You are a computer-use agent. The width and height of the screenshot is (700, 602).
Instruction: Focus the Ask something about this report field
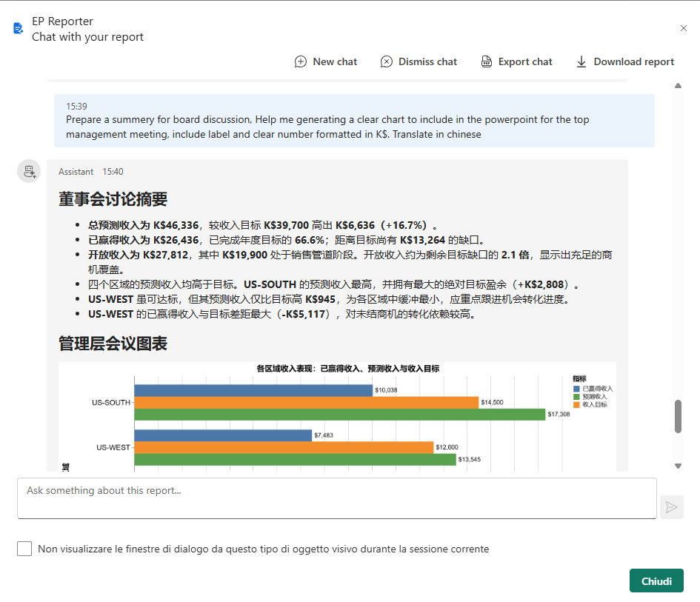(x=336, y=498)
